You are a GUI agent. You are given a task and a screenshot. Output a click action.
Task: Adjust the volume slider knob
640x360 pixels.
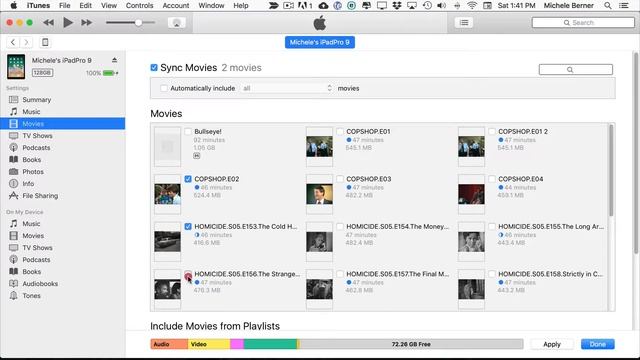138,22
